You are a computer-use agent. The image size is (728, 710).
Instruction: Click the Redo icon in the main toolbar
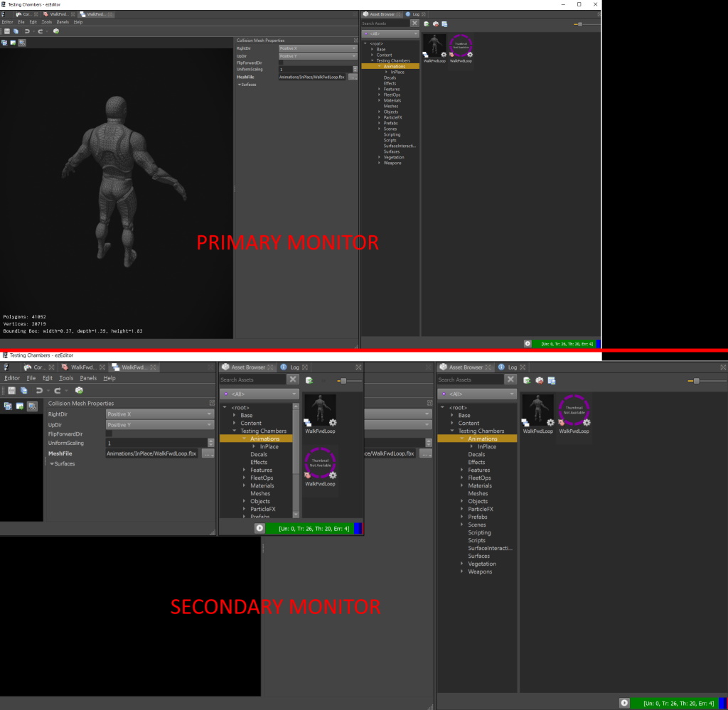41,31
